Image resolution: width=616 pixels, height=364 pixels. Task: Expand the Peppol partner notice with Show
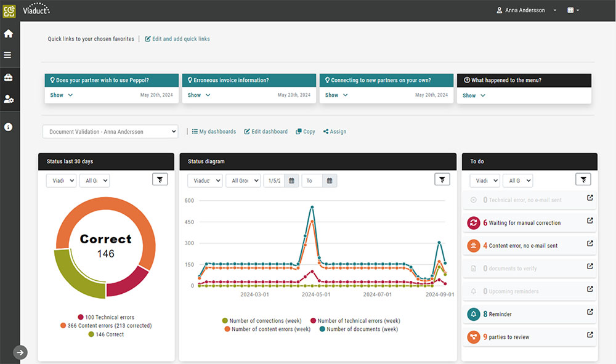(x=61, y=95)
